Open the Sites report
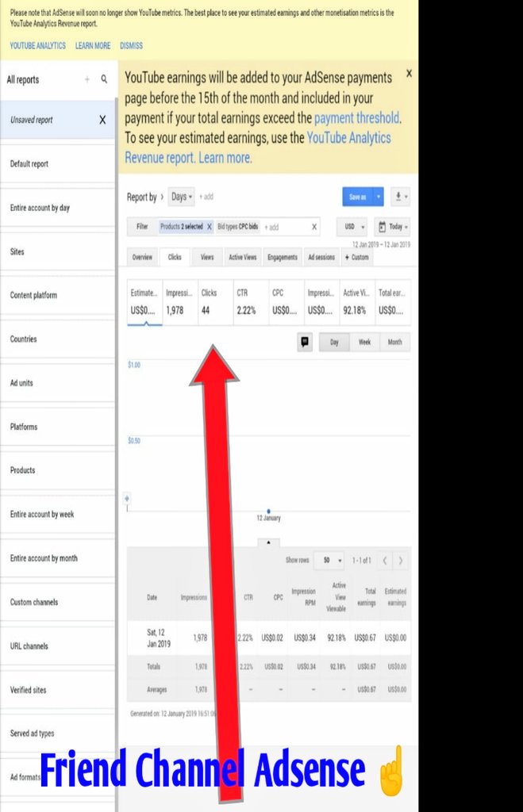Image resolution: width=523 pixels, height=812 pixels. click(x=57, y=251)
